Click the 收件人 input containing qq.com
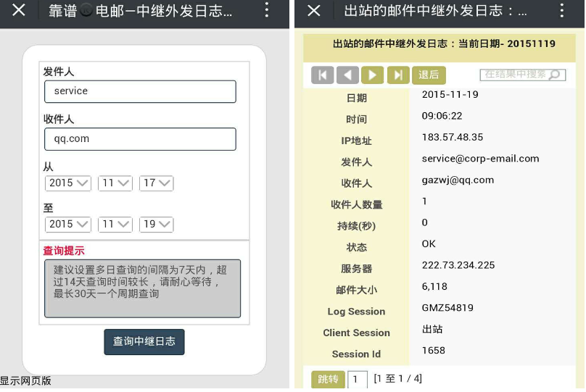The image size is (586, 392). pos(140,139)
